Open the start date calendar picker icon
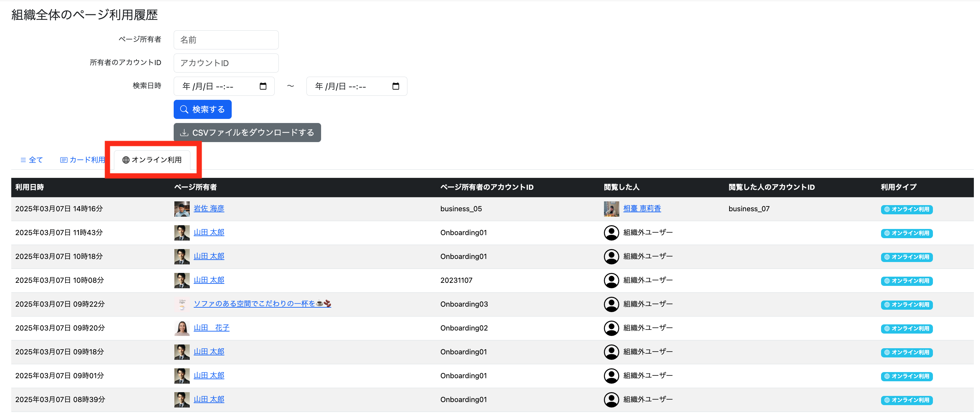980x415 pixels. pyautogui.click(x=263, y=86)
